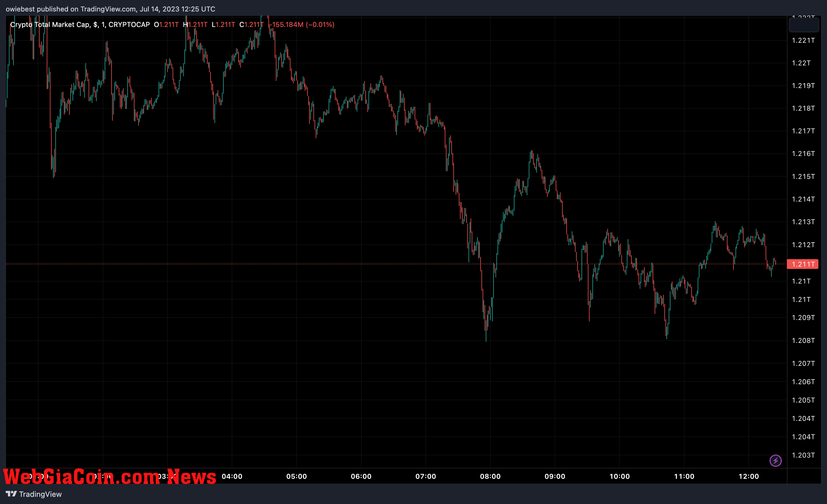Click the 1.215T price axis label
The width and height of the screenshot is (827, 504).
[x=803, y=177]
